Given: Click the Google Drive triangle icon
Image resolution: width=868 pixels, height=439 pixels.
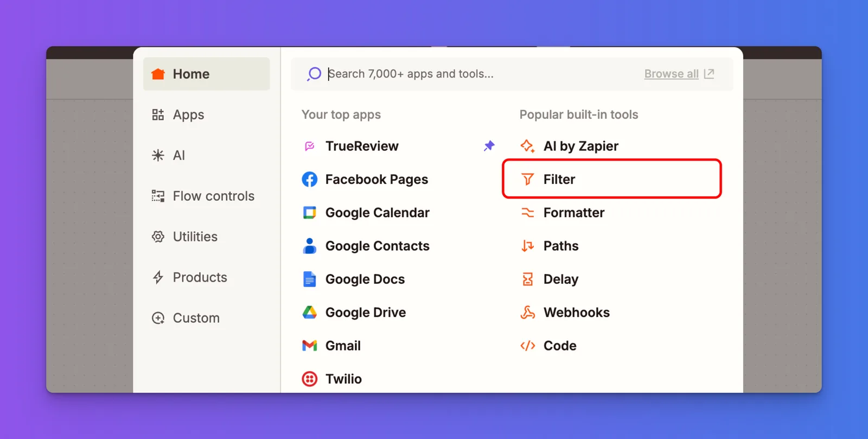Looking at the screenshot, I should pyautogui.click(x=310, y=312).
